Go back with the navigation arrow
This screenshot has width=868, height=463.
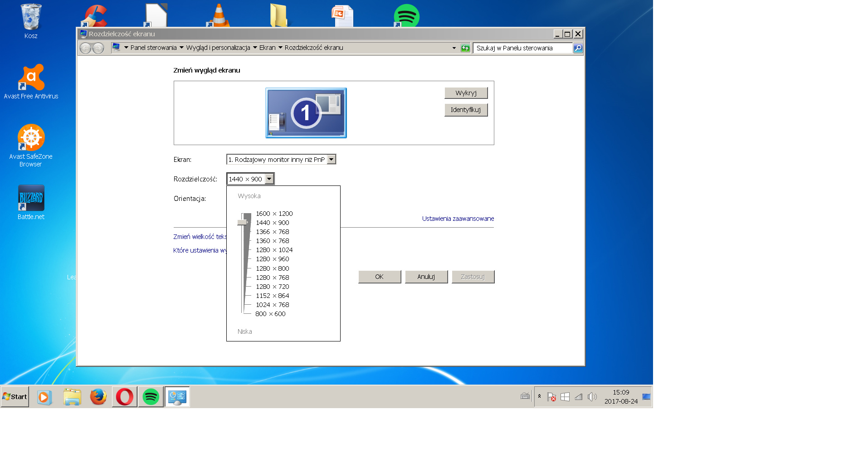tap(85, 48)
